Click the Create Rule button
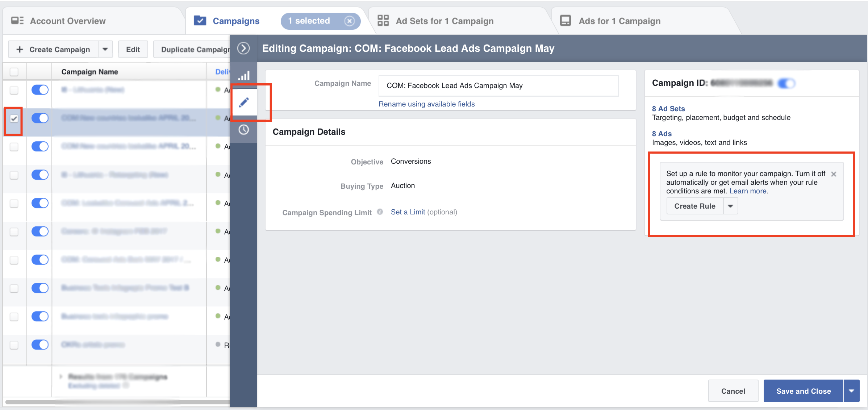 click(x=696, y=206)
